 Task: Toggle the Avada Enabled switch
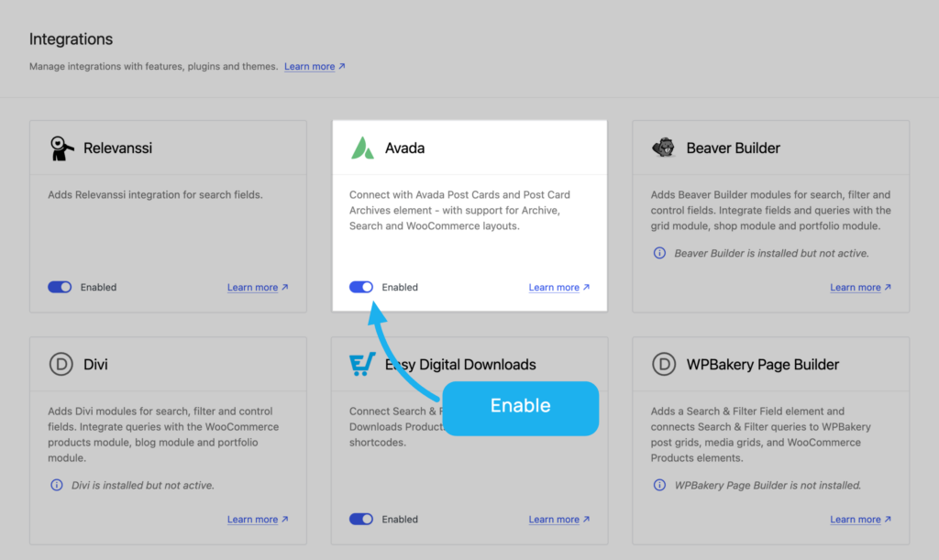click(361, 287)
